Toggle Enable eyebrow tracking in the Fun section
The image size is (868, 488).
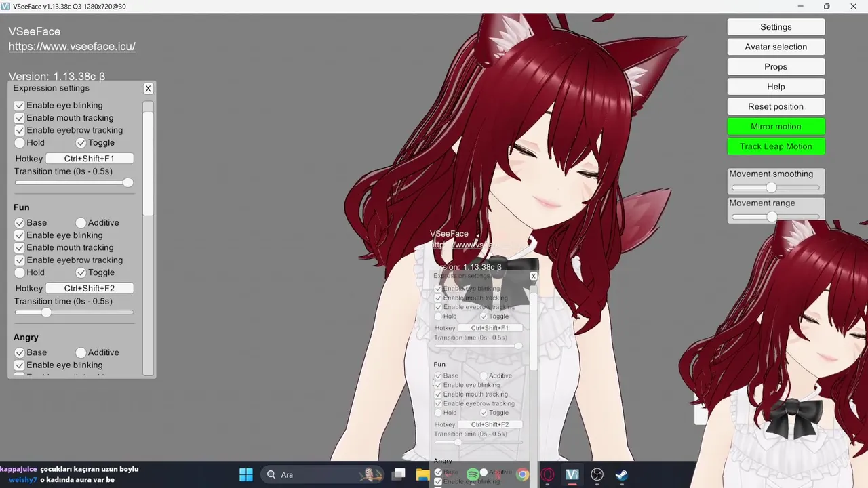tap(20, 260)
